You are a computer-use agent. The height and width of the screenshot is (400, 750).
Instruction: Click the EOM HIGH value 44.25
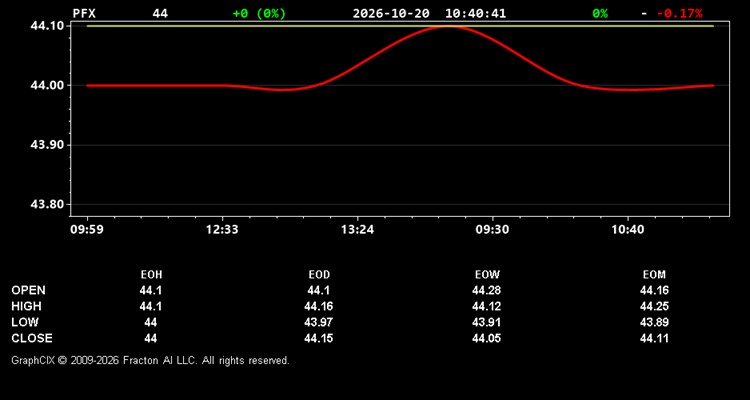[654, 306]
